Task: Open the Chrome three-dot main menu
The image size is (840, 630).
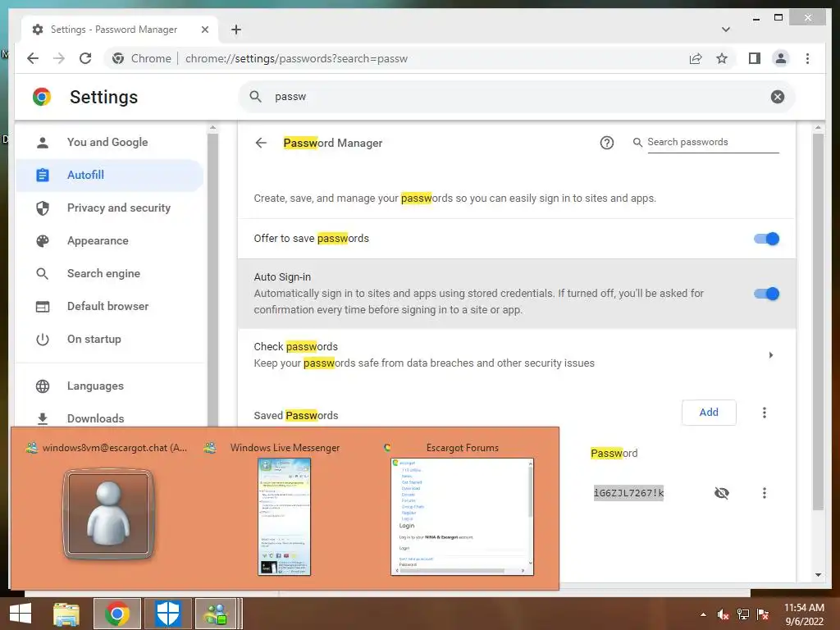Action: tap(807, 58)
